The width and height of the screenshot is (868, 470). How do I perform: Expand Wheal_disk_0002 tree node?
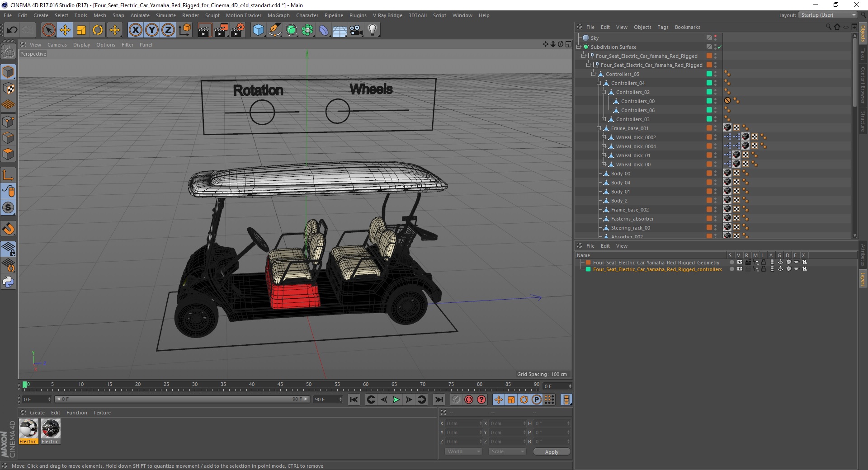604,137
